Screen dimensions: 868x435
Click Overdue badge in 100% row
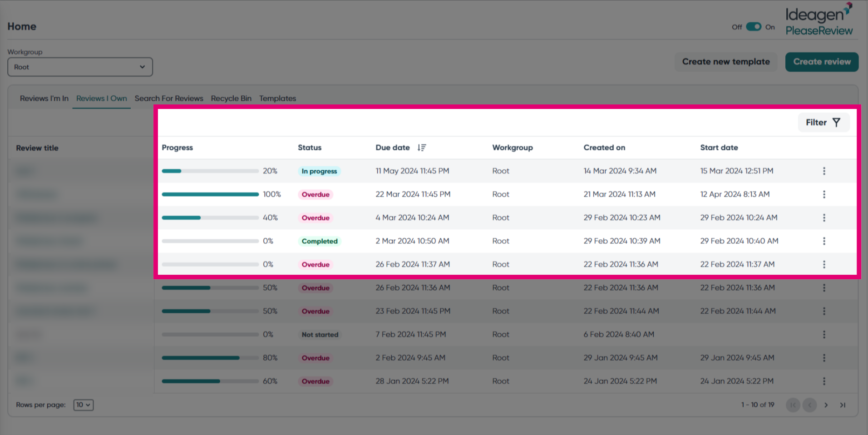[x=316, y=194]
